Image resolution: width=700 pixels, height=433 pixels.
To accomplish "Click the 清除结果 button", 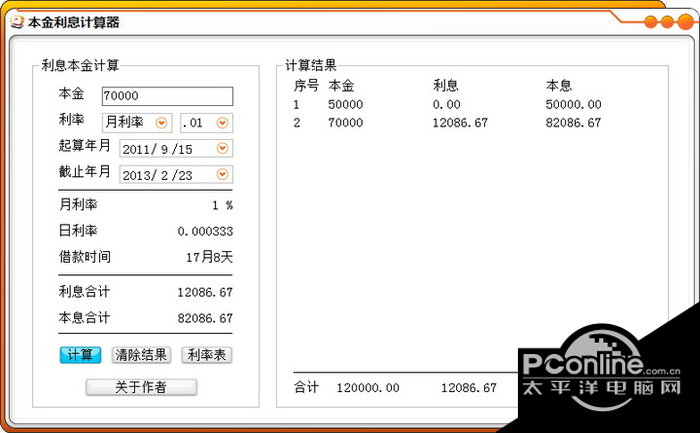I will (141, 355).
